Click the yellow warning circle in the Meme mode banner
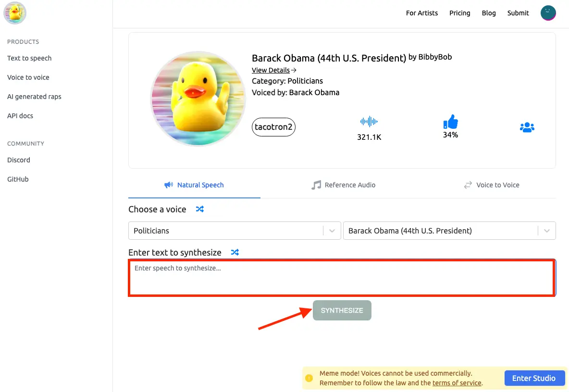569x392 pixels. [x=309, y=378]
